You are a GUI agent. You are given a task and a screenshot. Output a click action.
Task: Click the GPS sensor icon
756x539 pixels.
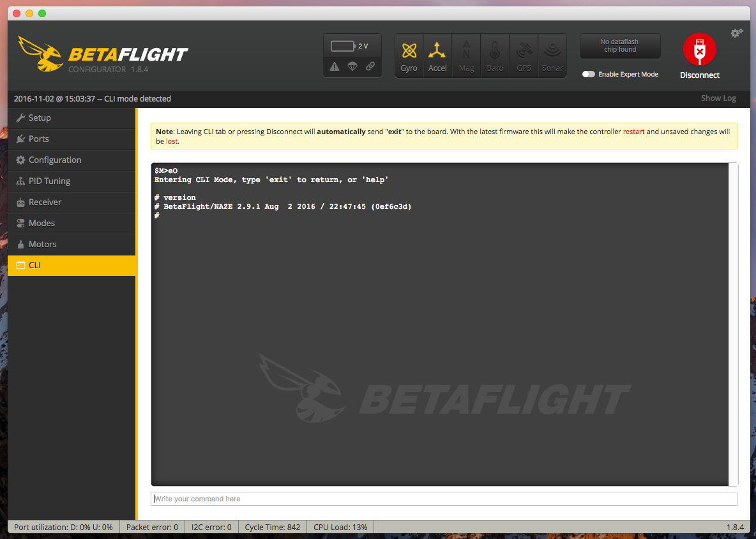(524, 50)
